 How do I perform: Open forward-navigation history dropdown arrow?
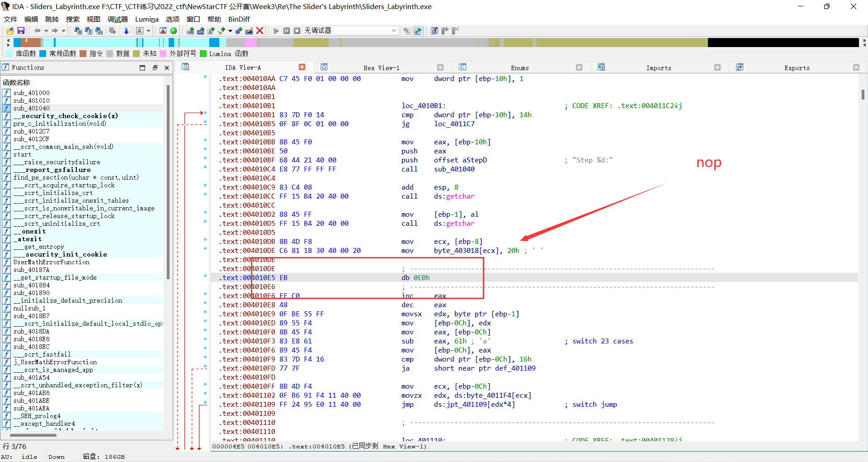63,31
